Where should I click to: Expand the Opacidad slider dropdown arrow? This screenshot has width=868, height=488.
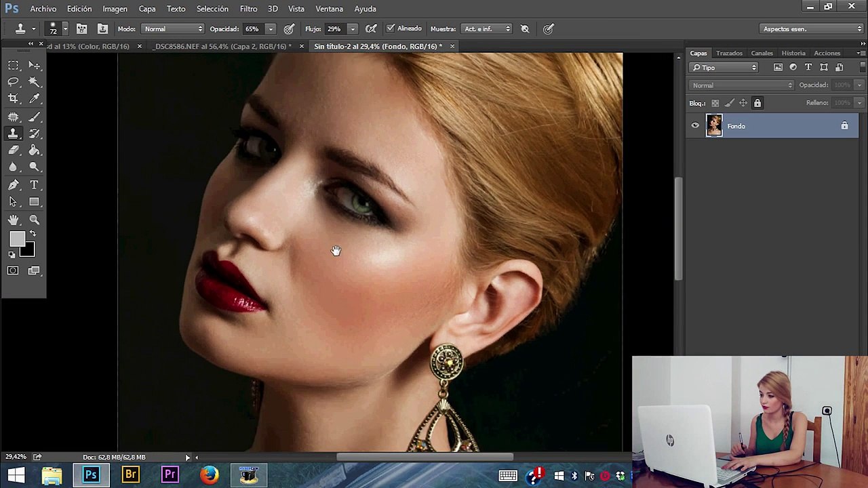271,28
